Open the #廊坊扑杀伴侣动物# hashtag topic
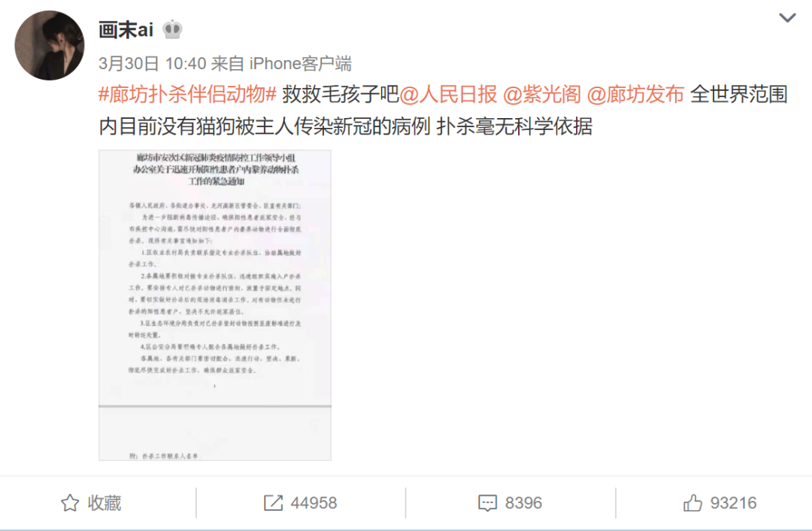812x531 pixels. click(187, 95)
